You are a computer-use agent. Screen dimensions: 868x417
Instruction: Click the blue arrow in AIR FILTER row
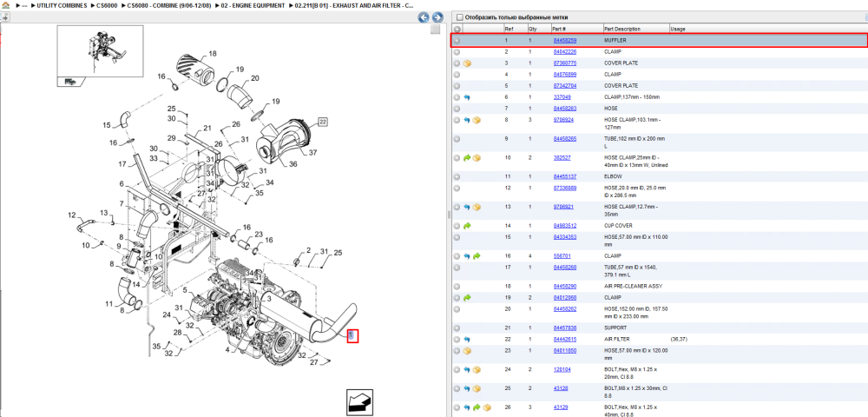467,340
